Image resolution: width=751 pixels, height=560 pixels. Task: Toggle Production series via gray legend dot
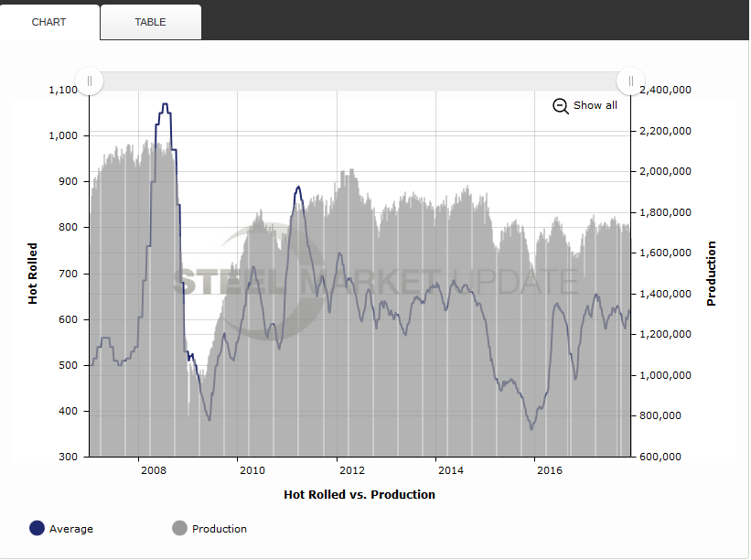pyautogui.click(x=179, y=528)
